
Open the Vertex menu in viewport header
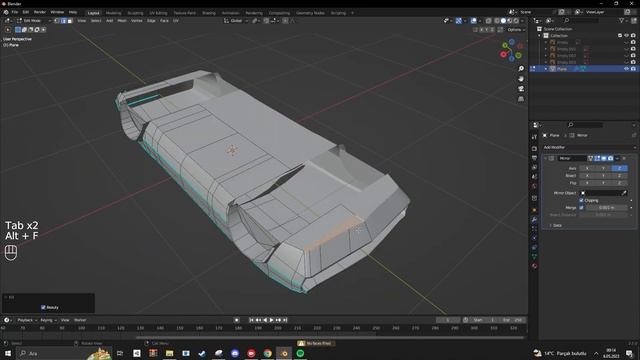click(136, 20)
